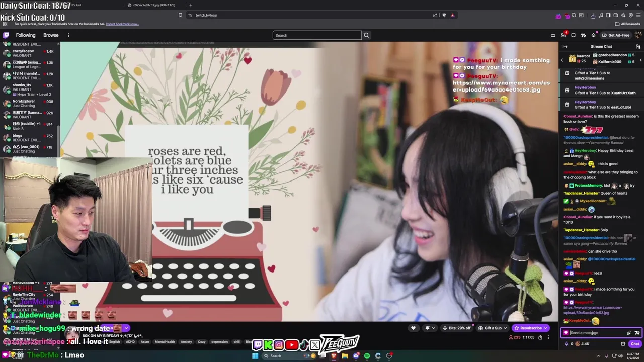Show next gift leaderboard entries arrow

coord(640,60)
